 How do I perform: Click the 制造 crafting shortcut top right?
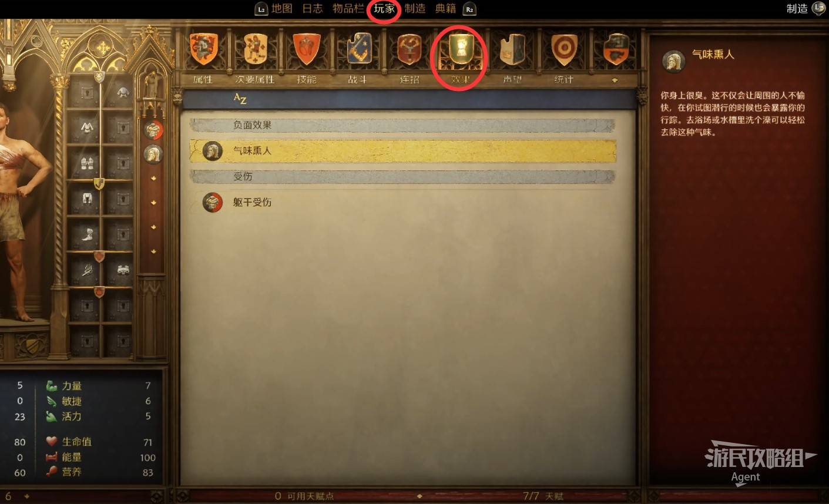tap(797, 9)
